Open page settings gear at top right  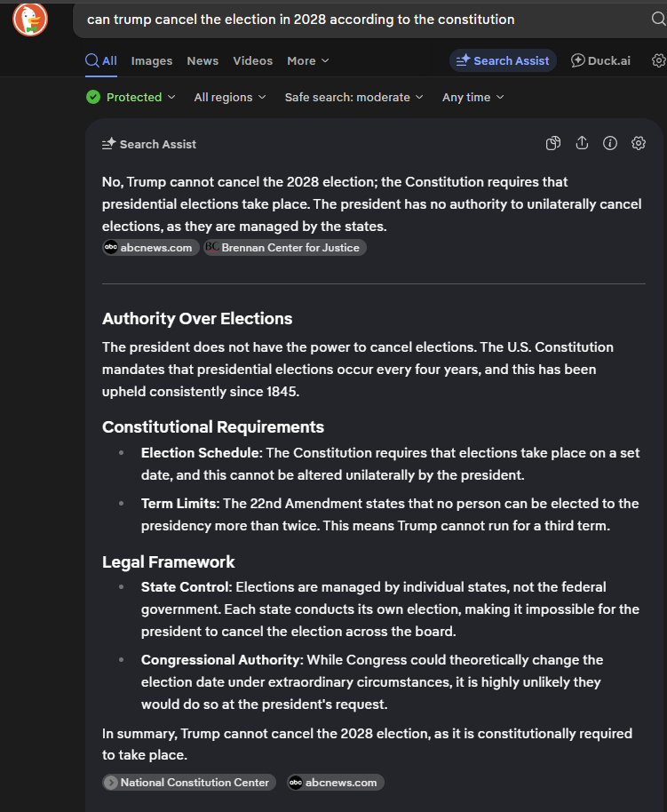[x=658, y=60]
